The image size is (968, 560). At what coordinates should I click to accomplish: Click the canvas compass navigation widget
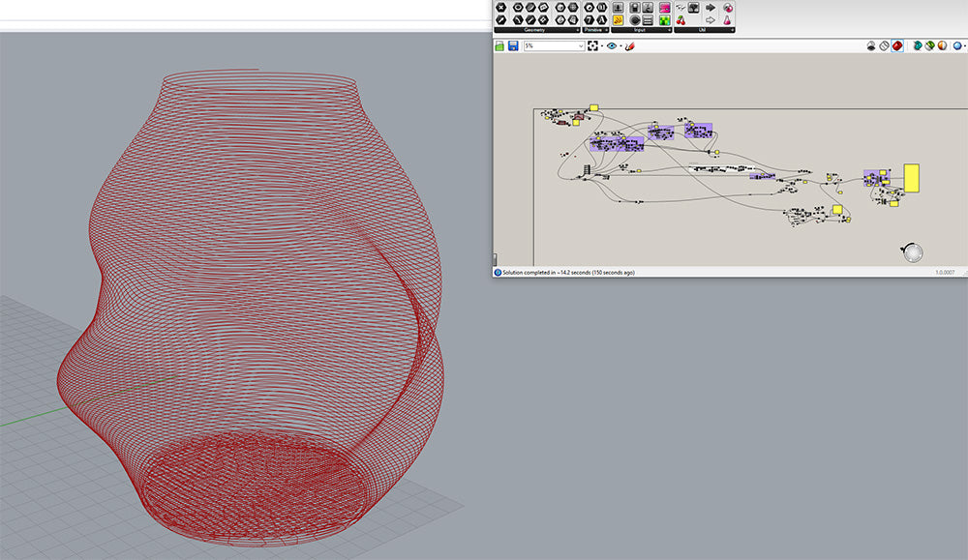click(912, 252)
